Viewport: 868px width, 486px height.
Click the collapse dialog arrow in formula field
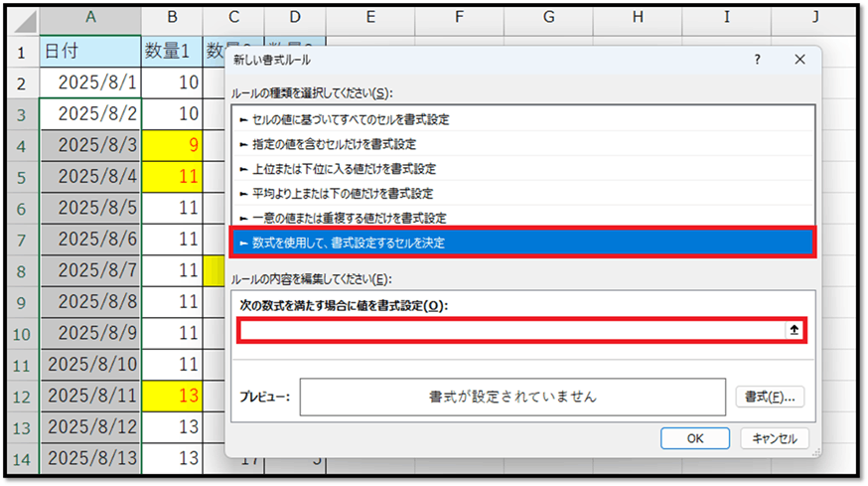tap(794, 331)
